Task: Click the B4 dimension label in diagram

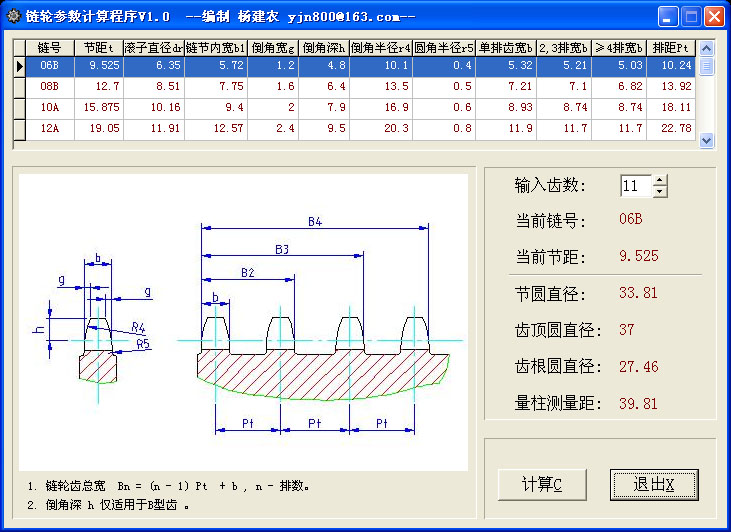Action: click(315, 222)
